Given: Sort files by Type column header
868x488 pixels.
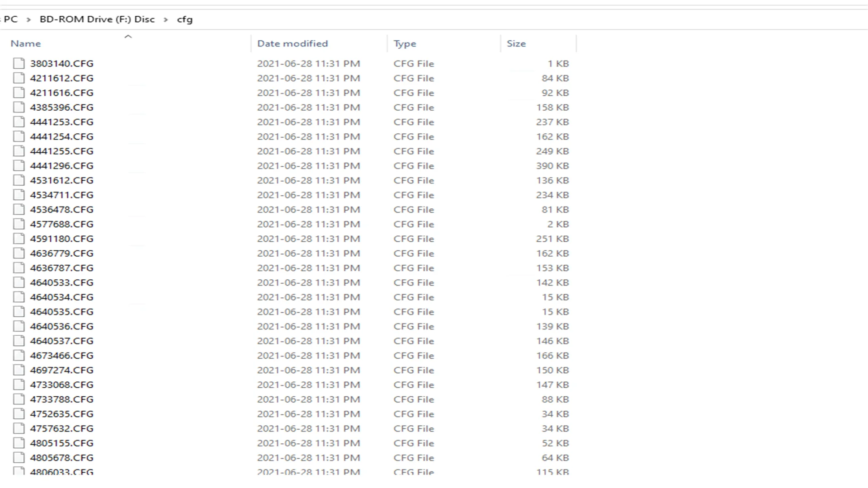Looking at the screenshot, I should pyautogui.click(x=405, y=44).
